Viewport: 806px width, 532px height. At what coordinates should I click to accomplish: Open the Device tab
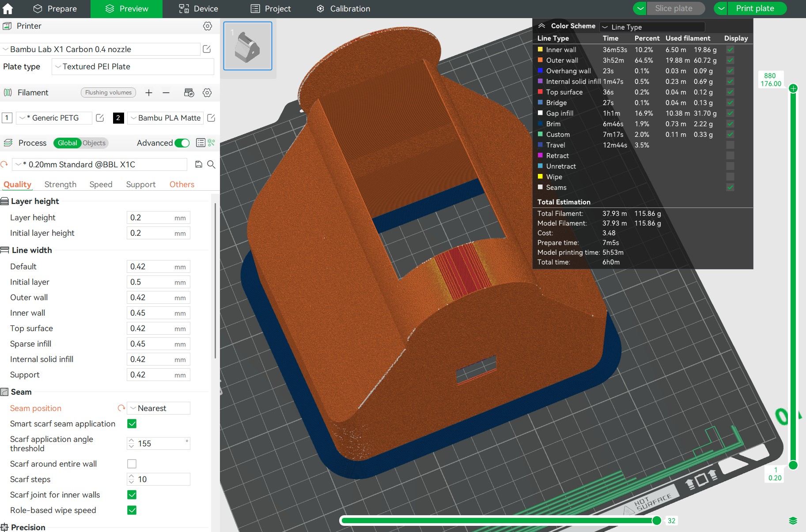point(198,9)
